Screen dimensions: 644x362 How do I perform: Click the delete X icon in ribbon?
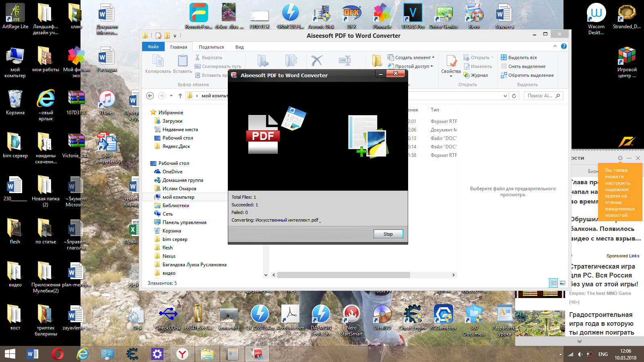click(317, 61)
